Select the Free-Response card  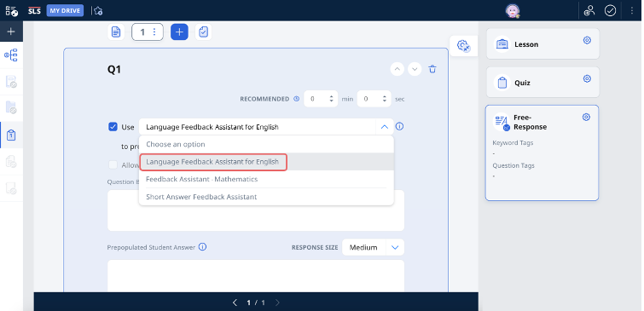click(x=542, y=153)
